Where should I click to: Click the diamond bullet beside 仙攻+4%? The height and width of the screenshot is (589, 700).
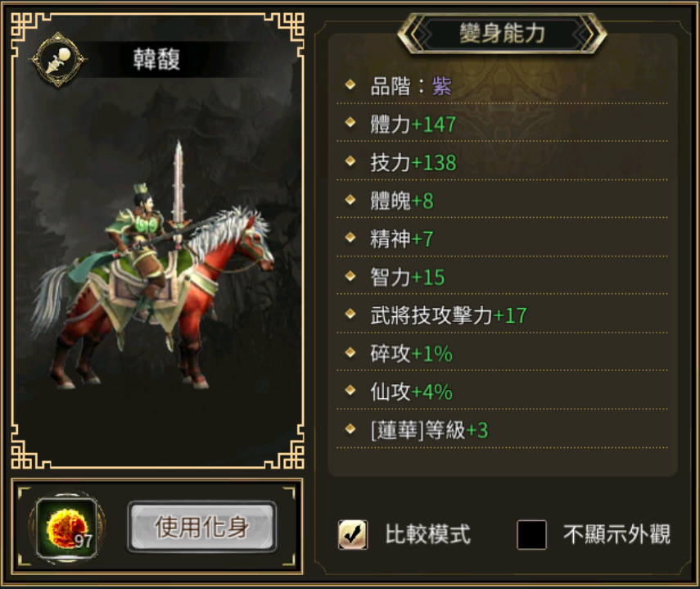coord(350,391)
